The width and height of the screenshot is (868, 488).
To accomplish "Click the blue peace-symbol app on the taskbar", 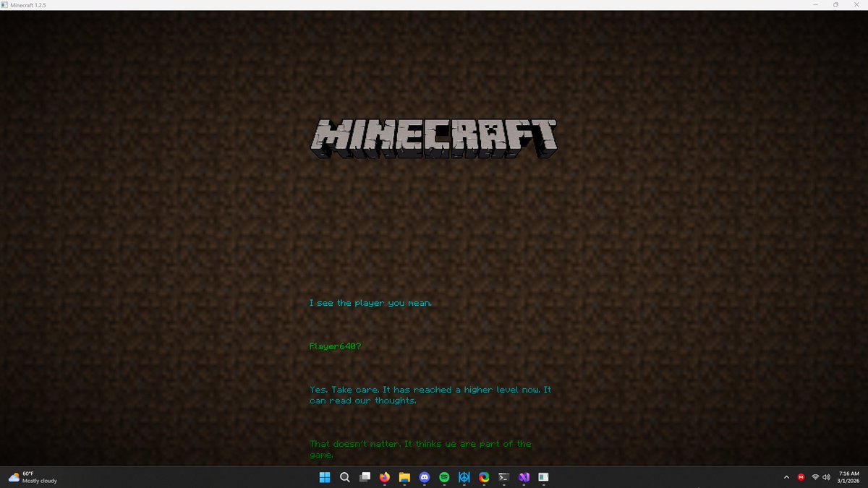I will [x=464, y=477].
